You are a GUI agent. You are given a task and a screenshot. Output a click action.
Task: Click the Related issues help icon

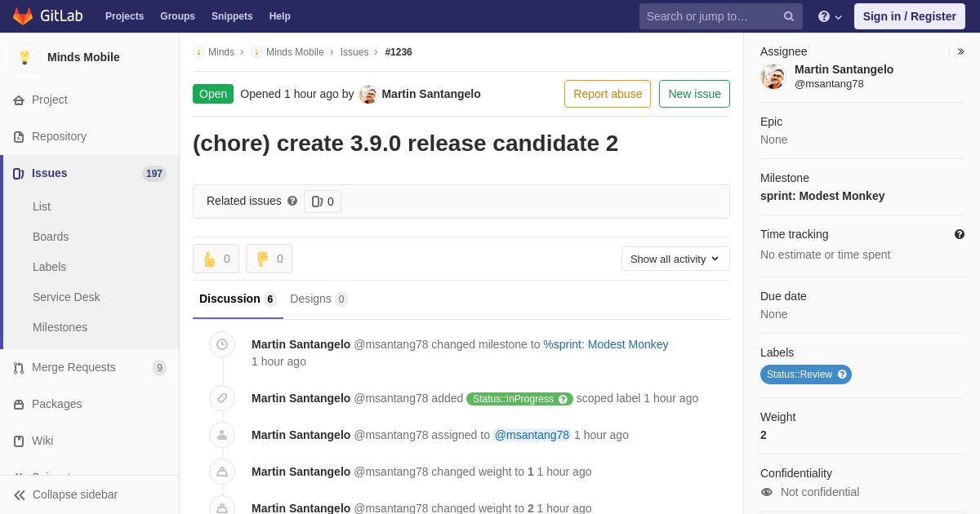[292, 202]
